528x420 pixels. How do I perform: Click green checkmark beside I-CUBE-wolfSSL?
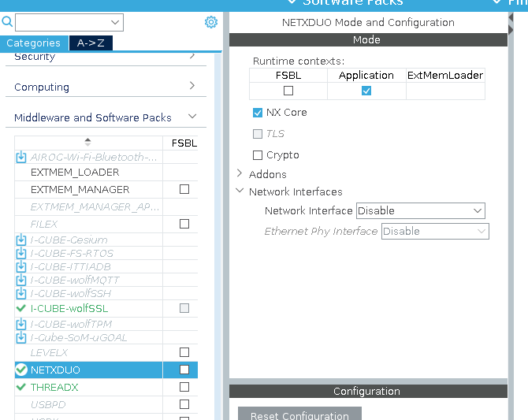click(20, 308)
